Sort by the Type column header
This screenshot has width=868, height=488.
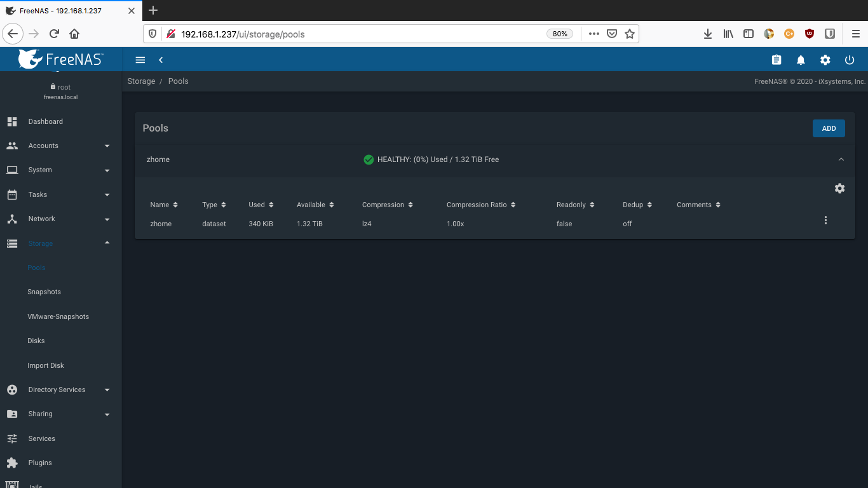tap(214, 205)
